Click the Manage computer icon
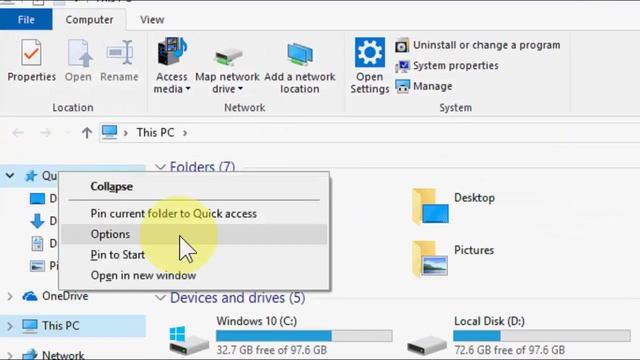This screenshot has width=640, height=360. pos(402,87)
